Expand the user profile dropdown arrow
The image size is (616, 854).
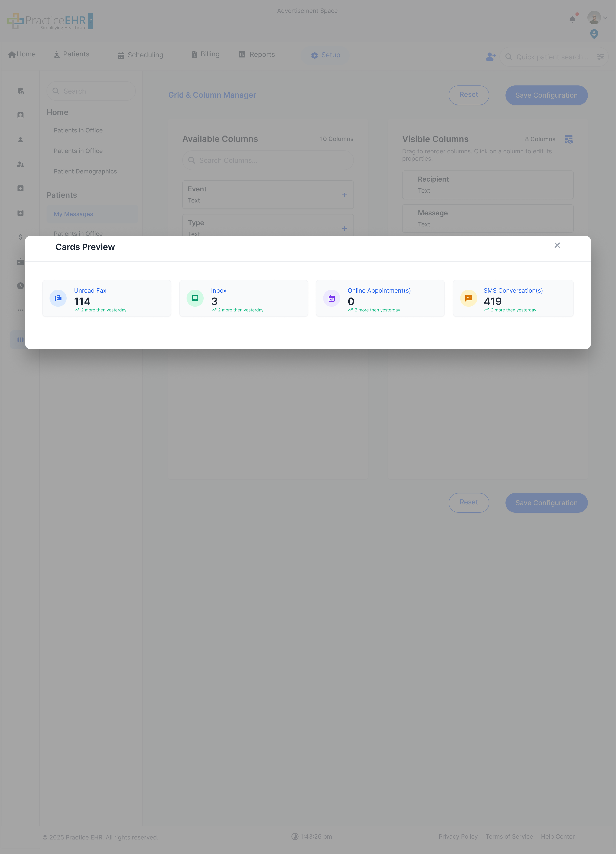(605, 18)
